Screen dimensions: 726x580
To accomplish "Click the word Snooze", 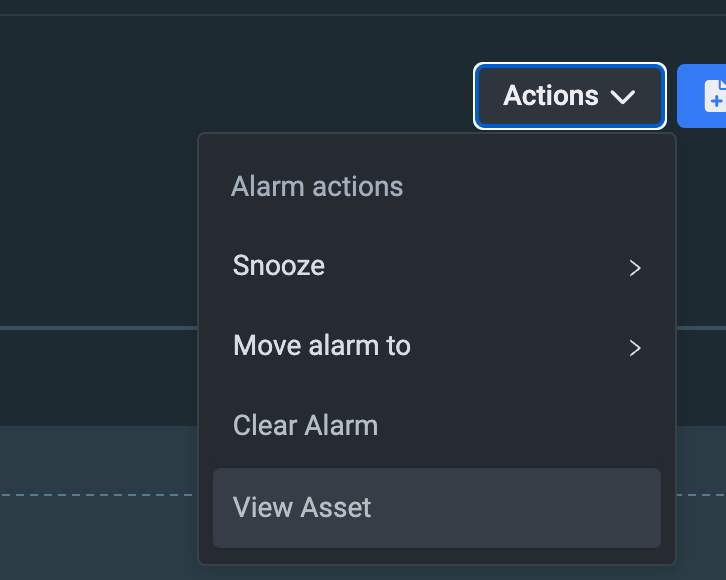I will coord(279,266).
